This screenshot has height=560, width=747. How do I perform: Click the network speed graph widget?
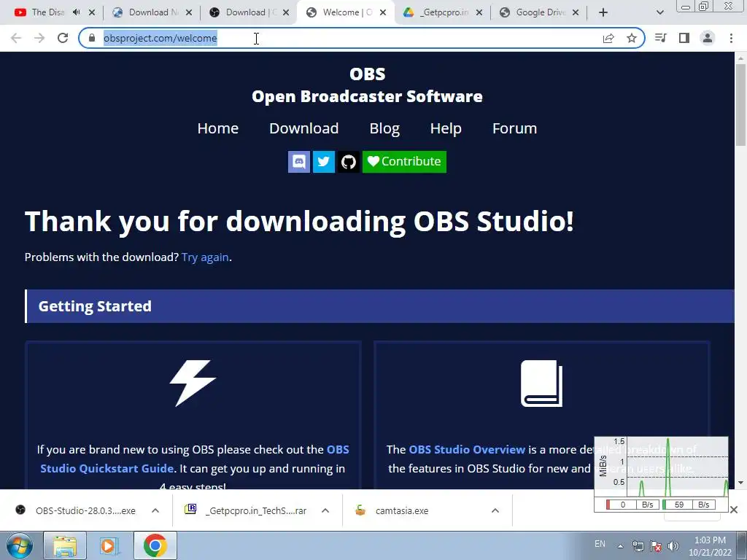661,474
